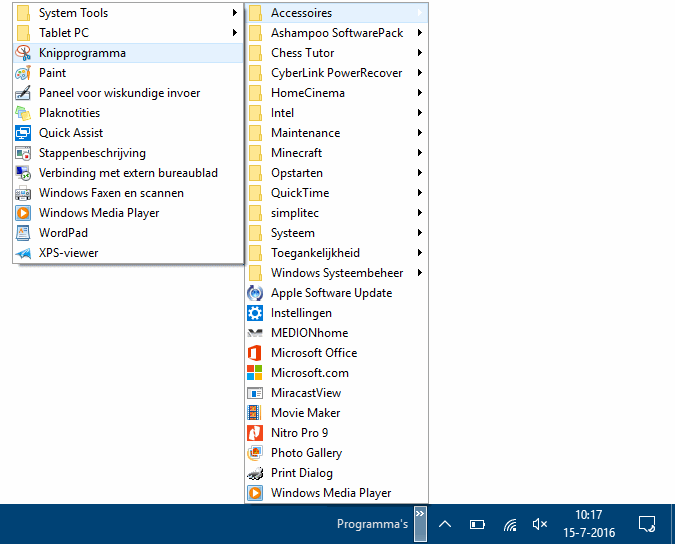The image size is (675, 544).
Task: Select the Maintenance folder entry
Action: (x=337, y=133)
